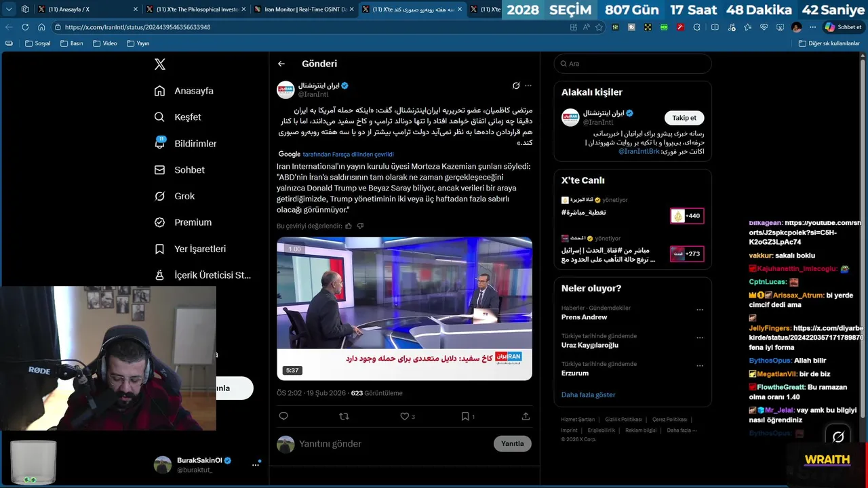
Task: Open the account menu next to BurakSakinOl
Action: [256, 464]
